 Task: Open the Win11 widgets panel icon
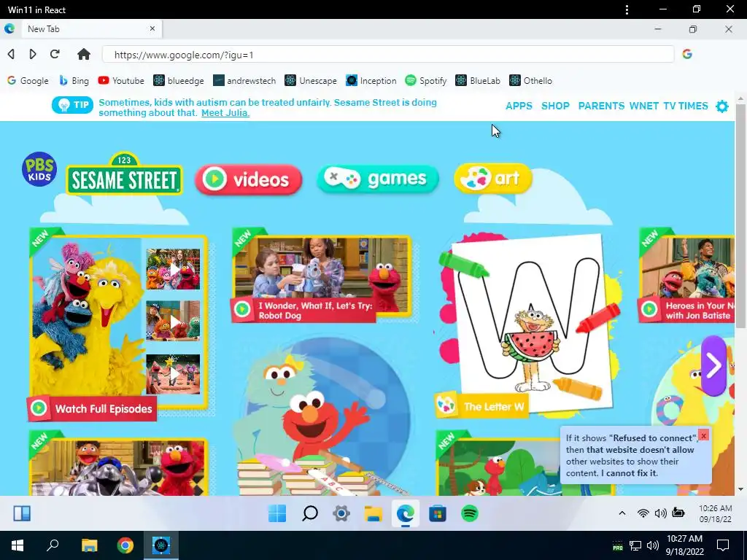(22, 513)
